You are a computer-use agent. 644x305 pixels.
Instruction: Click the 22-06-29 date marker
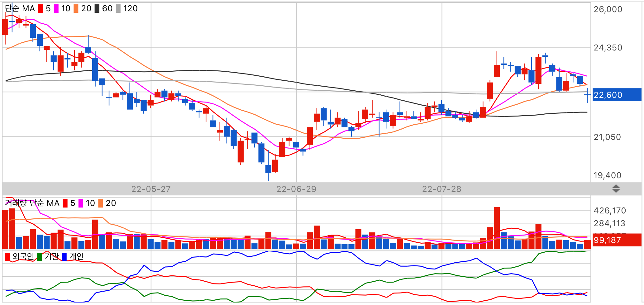(x=296, y=189)
